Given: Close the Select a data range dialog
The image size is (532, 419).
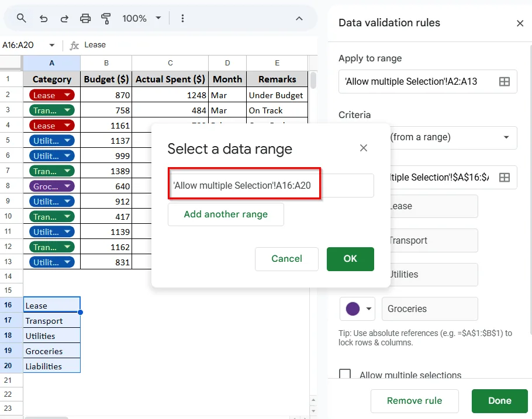Looking at the screenshot, I should coord(364,148).
